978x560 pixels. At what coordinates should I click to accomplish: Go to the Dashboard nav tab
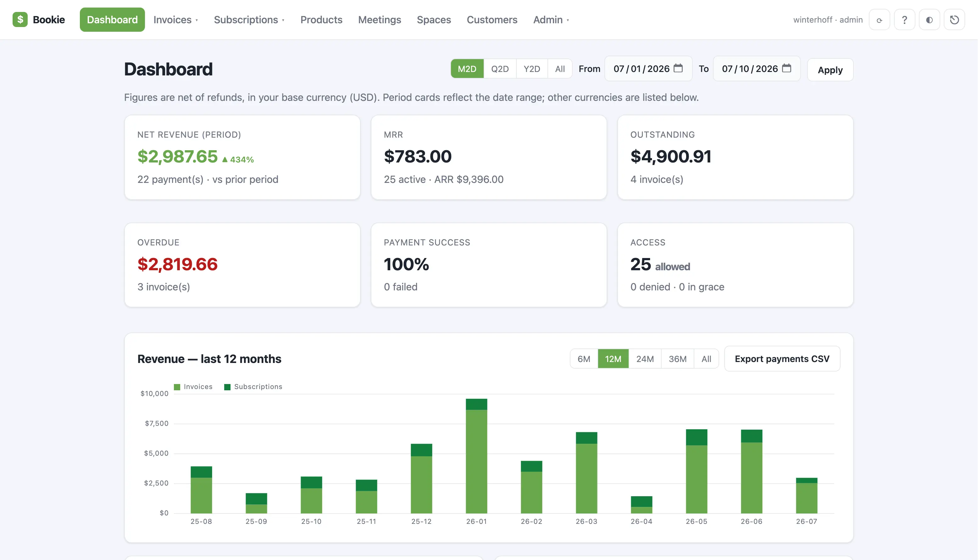click(112, 19)
